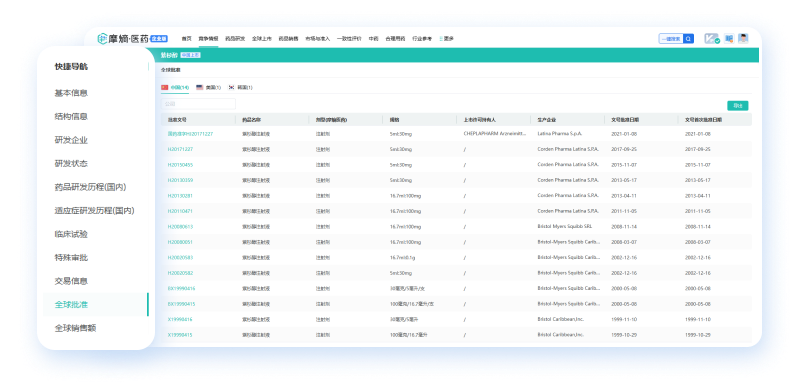Jump to 临床试验 in quick navigation
Viewport: 798px width, 388px height.
[71, 234]
